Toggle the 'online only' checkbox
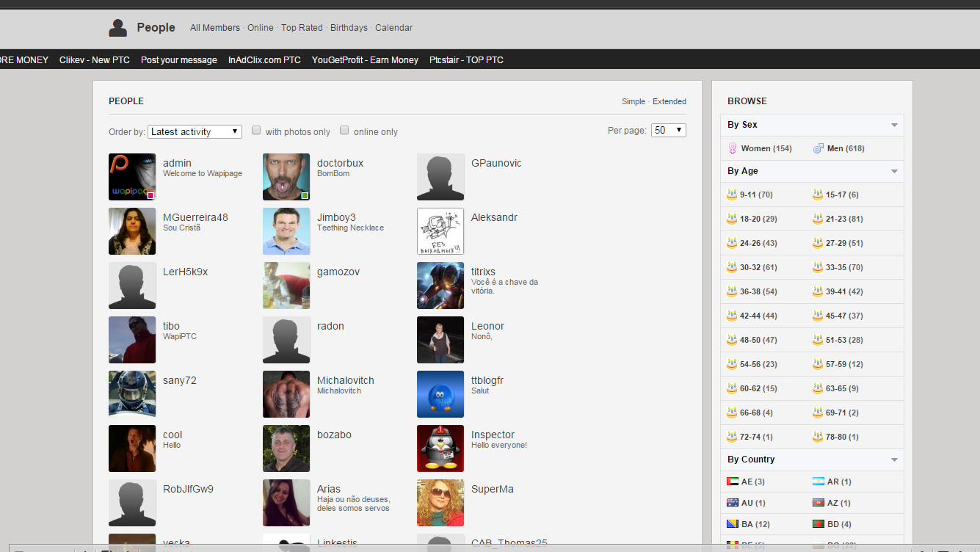The image size is (980, 552). [x=344, y=131]
